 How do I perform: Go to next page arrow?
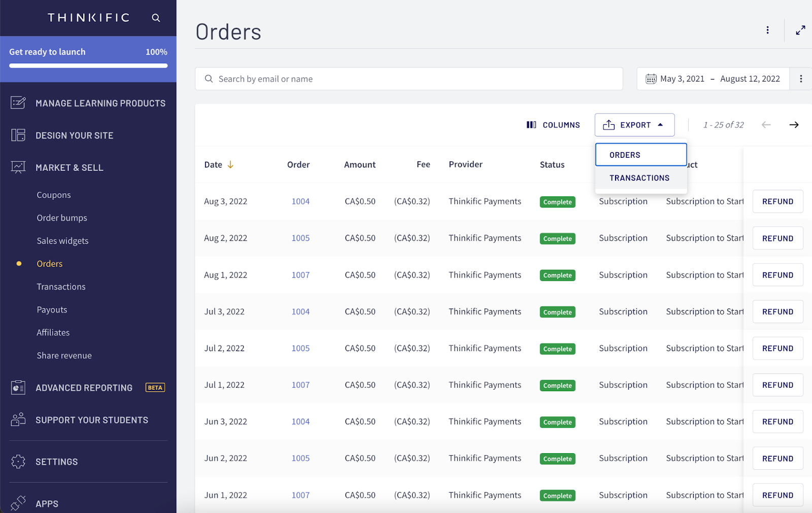794,125
